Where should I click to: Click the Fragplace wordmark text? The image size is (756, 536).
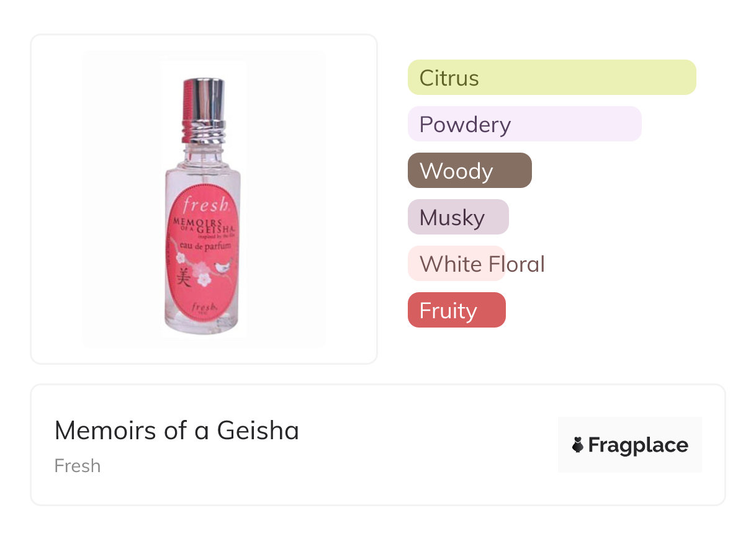click(638, 445)
